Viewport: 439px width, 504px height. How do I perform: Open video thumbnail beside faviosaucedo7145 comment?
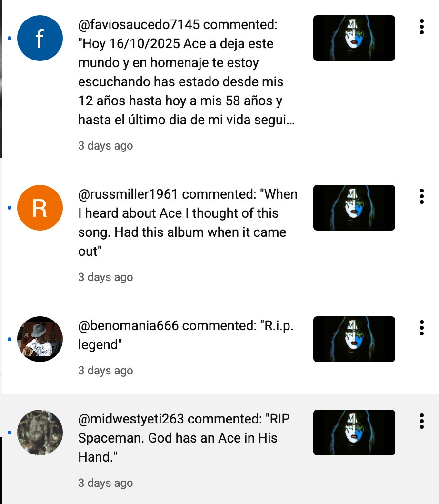point(354,38)
